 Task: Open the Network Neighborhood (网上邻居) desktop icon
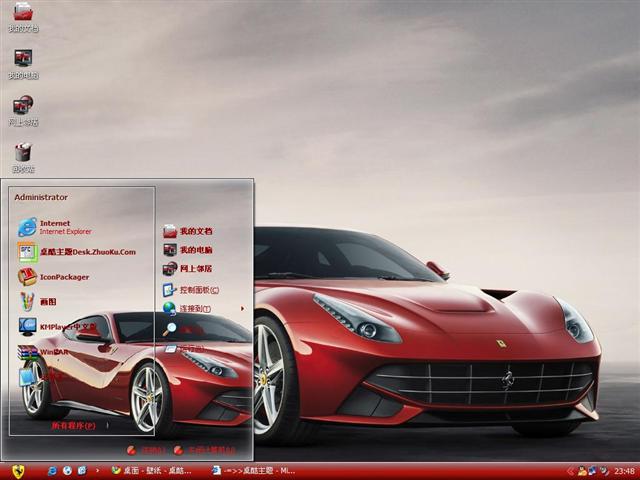click(23, 111)
